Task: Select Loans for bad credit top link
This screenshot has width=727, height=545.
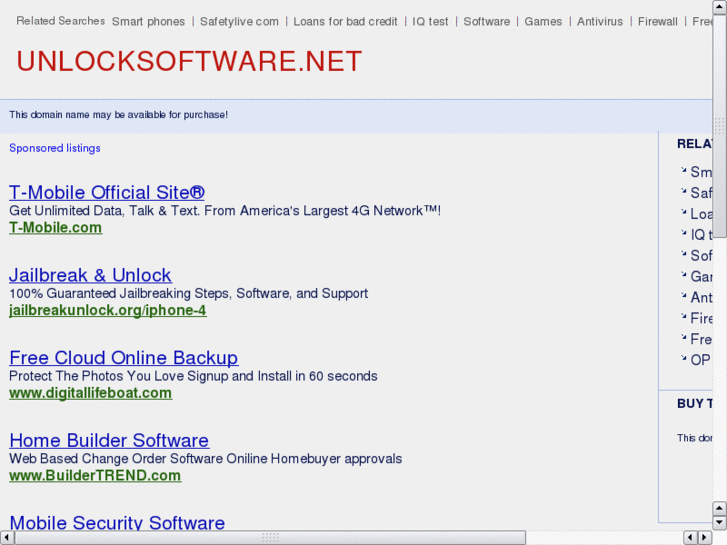Action: coord(345,22)
